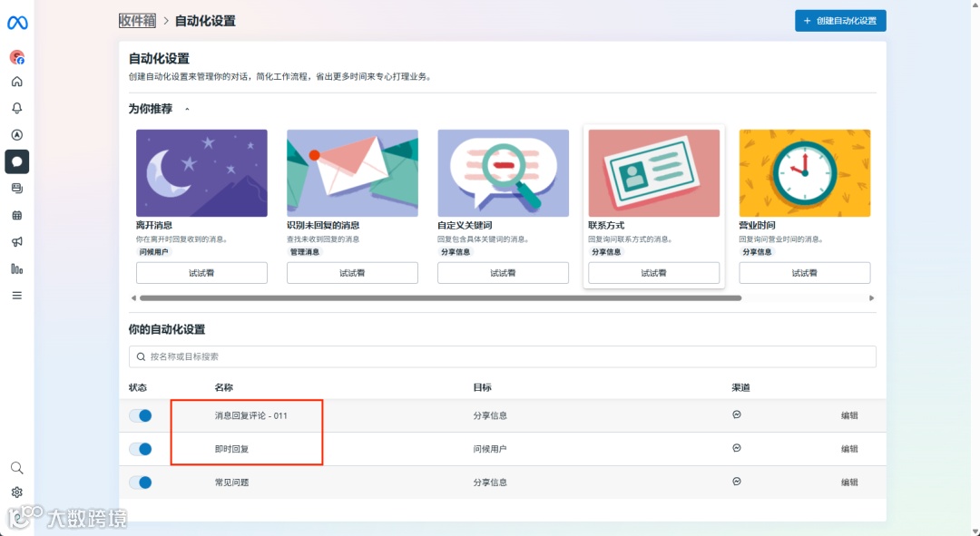Viewport: 980px width, 536px height.
Task: Click the 创建自动化设置 button
Action: [x=840, y=21]
